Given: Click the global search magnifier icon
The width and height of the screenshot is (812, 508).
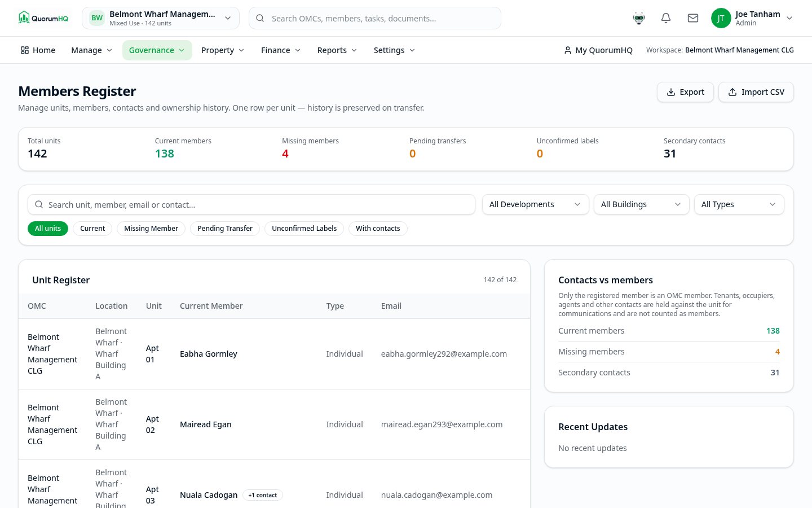Looking at the screenshot, I should point(260,18).
